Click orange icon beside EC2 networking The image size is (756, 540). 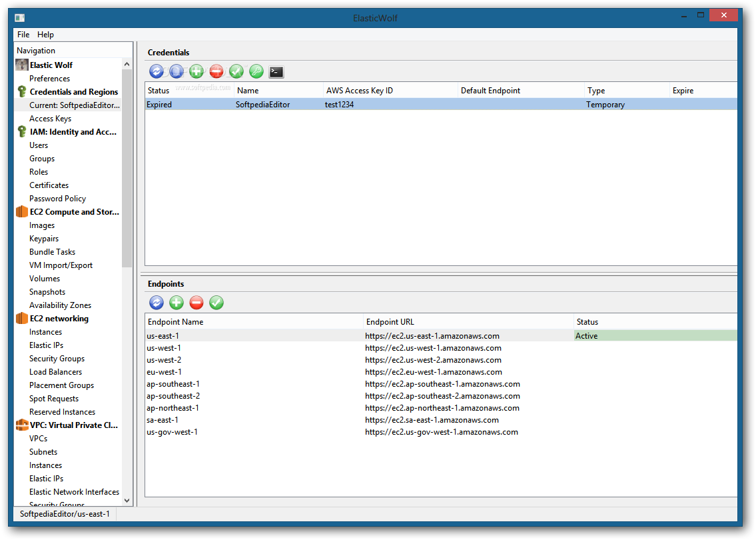pyautogui.click(x=22, y=318)
